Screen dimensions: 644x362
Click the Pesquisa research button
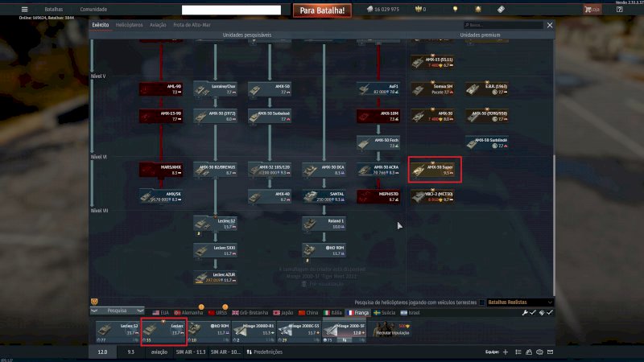tap(117, 311)
